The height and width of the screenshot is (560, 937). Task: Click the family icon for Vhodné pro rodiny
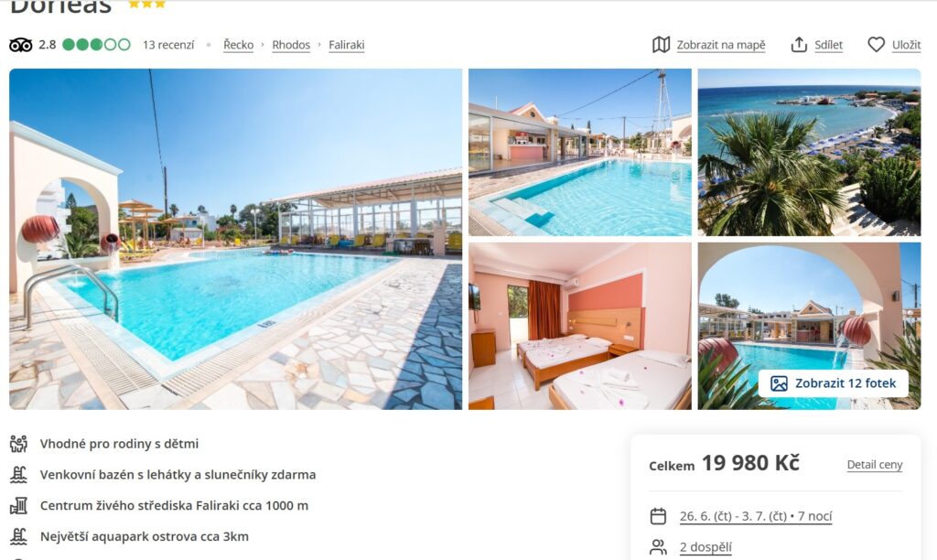pyautogui.click(x=18, y=444)
